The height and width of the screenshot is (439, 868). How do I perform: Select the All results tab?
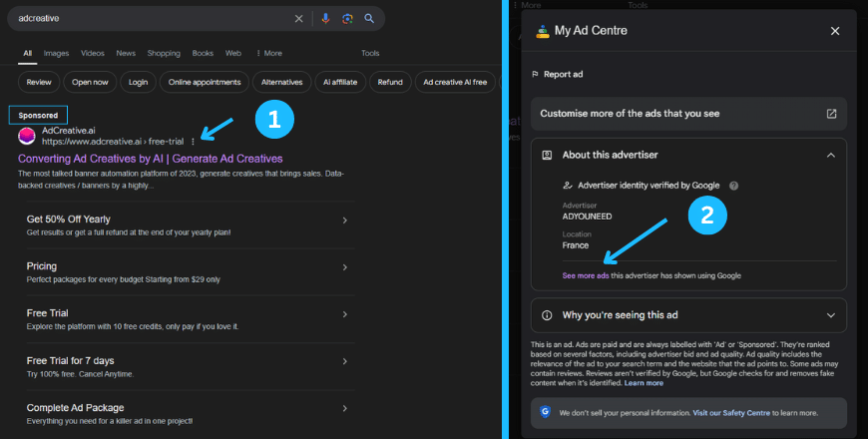click(27, 53)
